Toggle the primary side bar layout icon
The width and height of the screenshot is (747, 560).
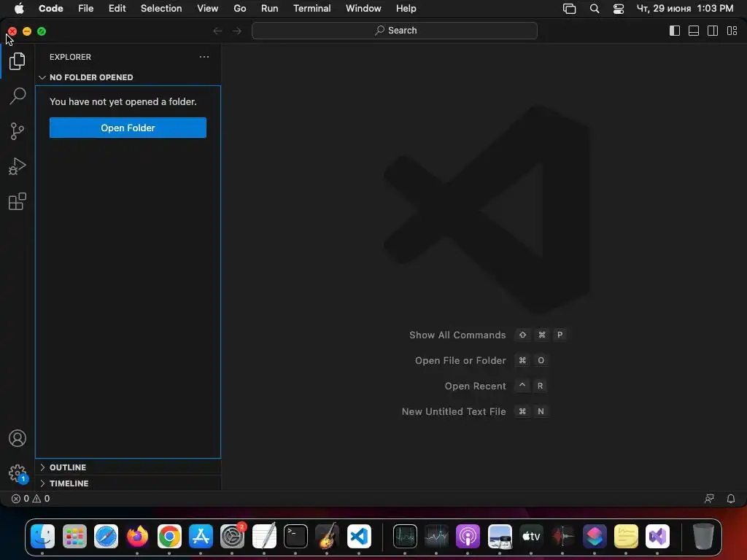coord(675,31)
